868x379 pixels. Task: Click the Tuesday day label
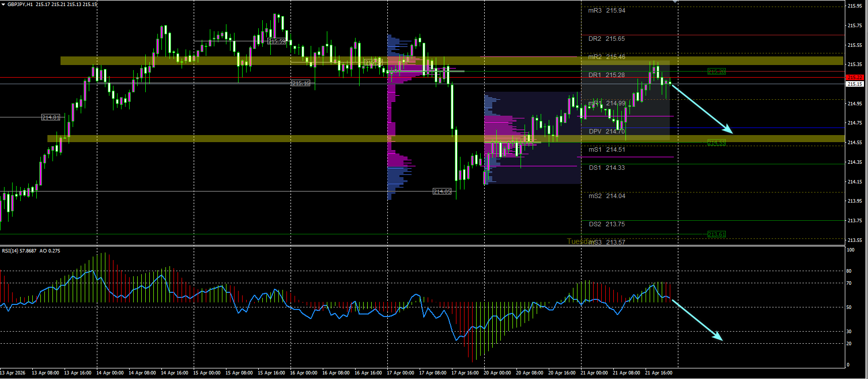click(x=580, y=241)
